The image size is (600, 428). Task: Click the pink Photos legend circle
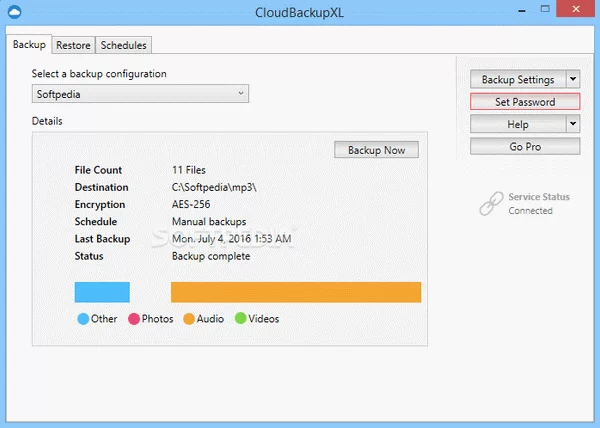134,319
